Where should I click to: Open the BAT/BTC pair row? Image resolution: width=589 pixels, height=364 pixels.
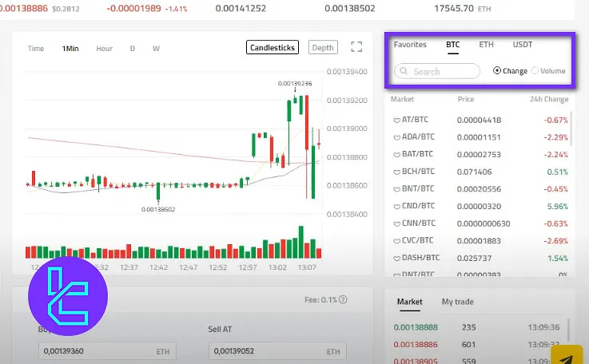click(480, 155)
